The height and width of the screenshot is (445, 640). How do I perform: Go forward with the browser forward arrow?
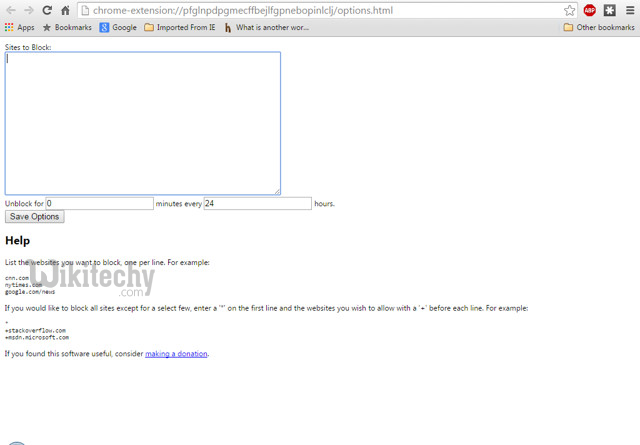click(29, 10)
